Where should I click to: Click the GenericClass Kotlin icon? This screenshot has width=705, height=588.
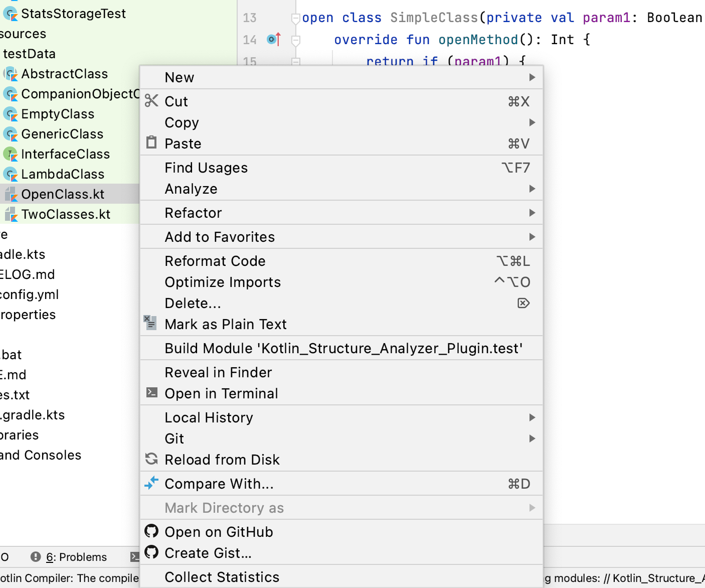click(x=11, y=134)
